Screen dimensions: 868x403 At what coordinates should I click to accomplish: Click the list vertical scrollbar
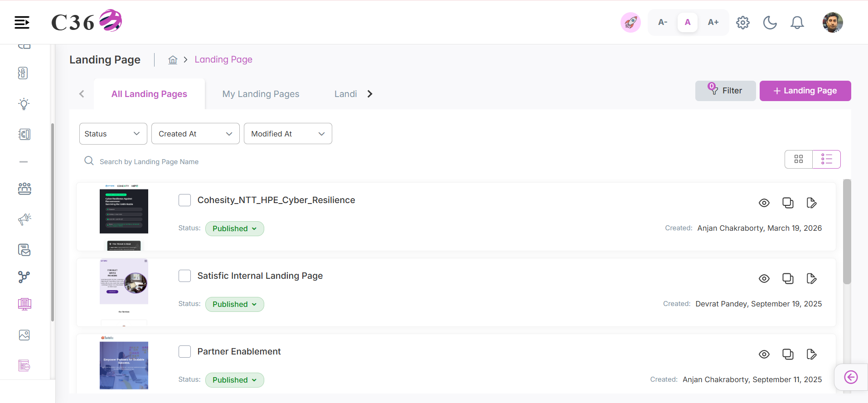847,232
